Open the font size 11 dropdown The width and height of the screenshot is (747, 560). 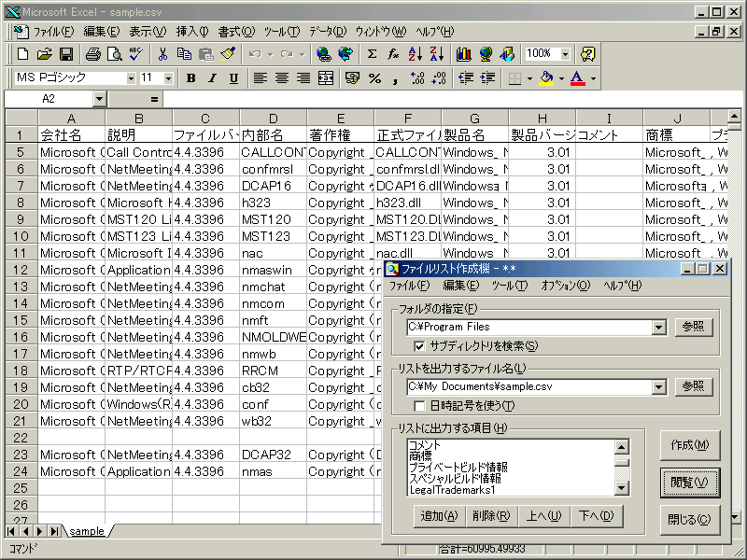pos(168,78)
